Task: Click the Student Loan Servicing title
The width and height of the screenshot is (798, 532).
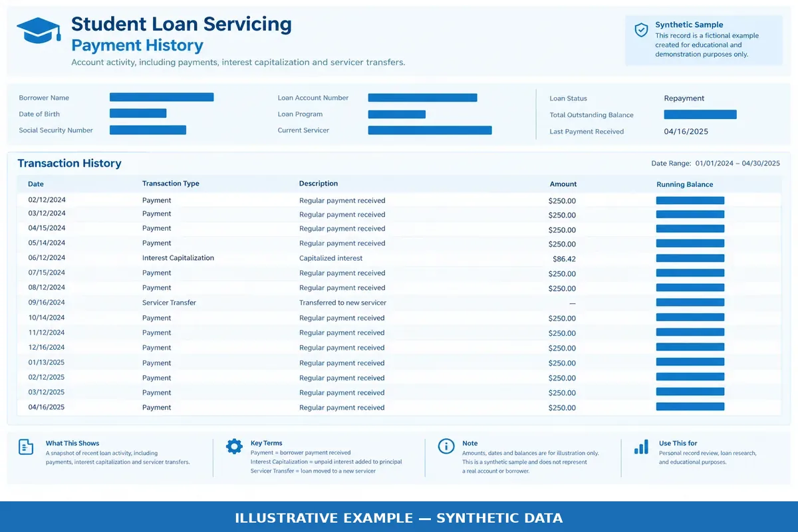Action: (182, 25)
